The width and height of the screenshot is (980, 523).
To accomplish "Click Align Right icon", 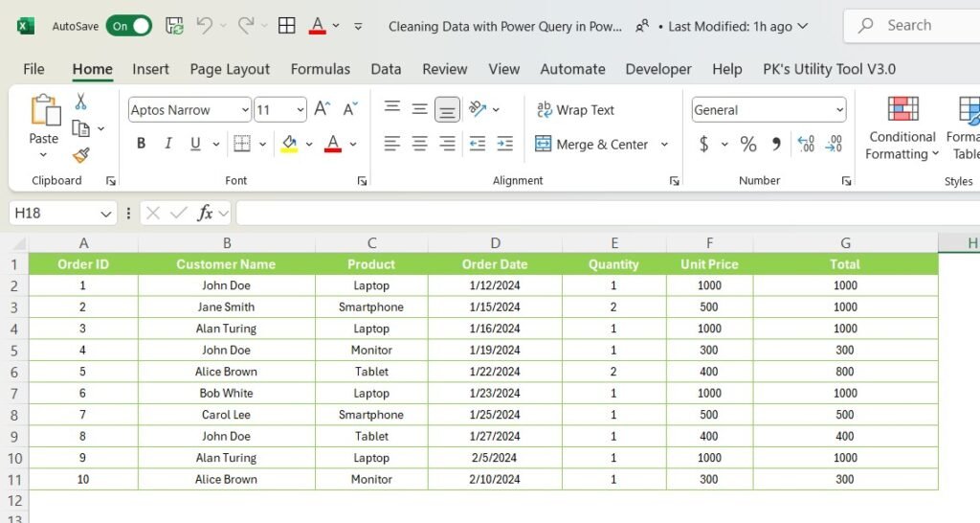I will [447, 144].
